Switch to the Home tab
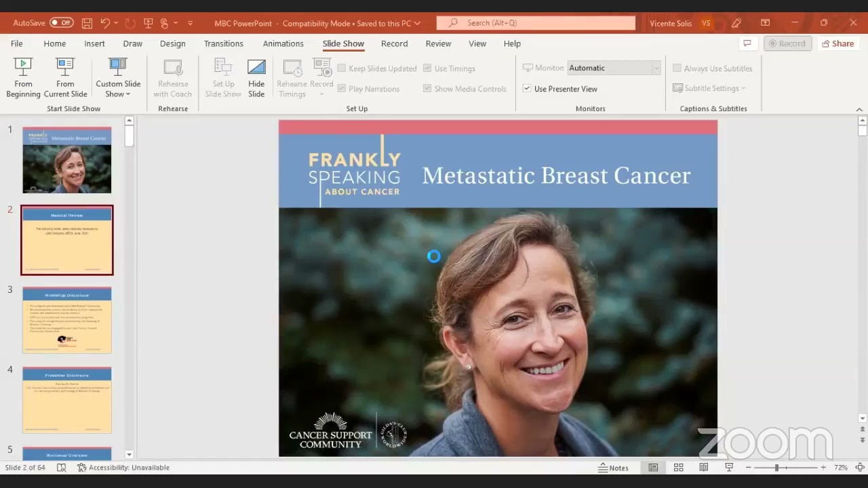 pyautogui.click(x=55, y=43)
